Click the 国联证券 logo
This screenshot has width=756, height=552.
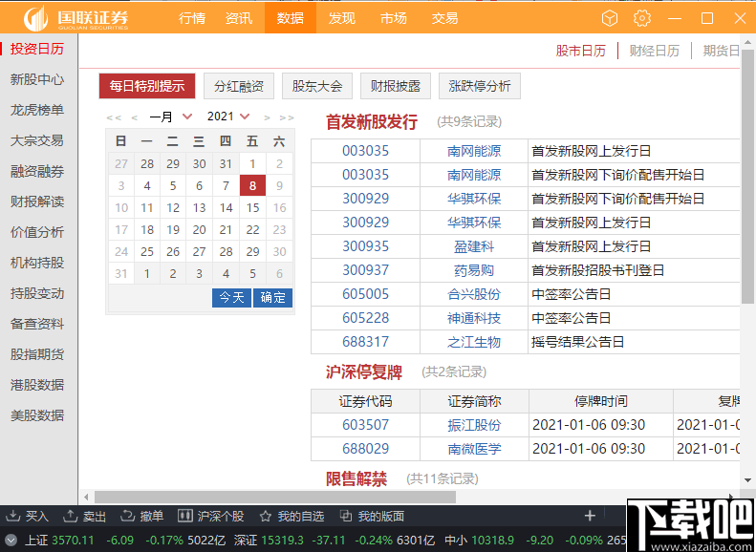coord(77,18)
